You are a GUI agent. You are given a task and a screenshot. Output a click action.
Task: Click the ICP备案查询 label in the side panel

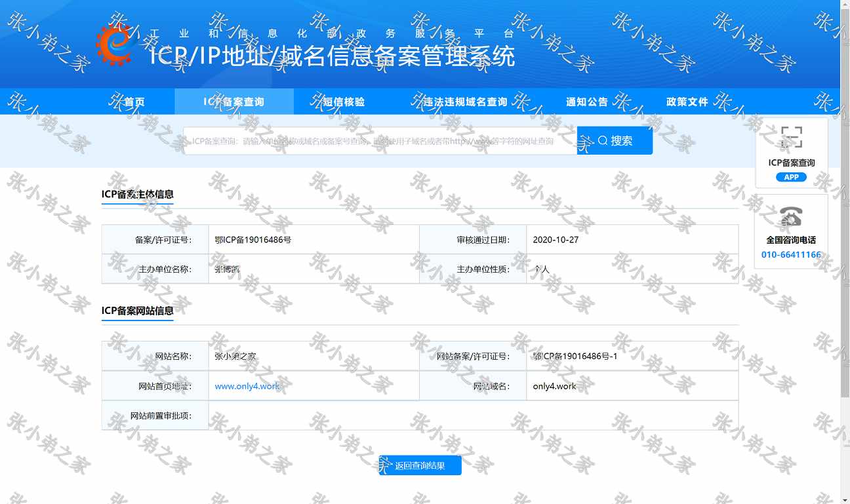(792, 163)
